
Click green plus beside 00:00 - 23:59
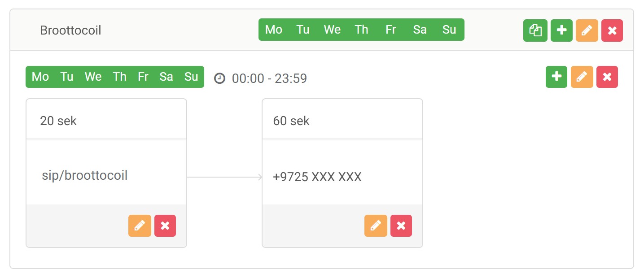[556, 77]
